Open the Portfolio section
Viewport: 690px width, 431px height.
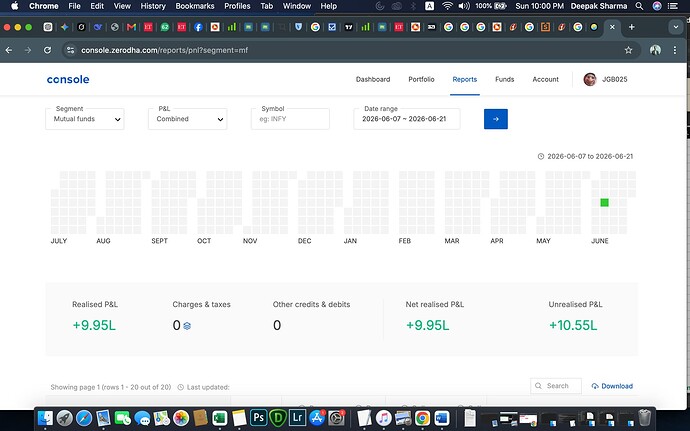(421, 79)
